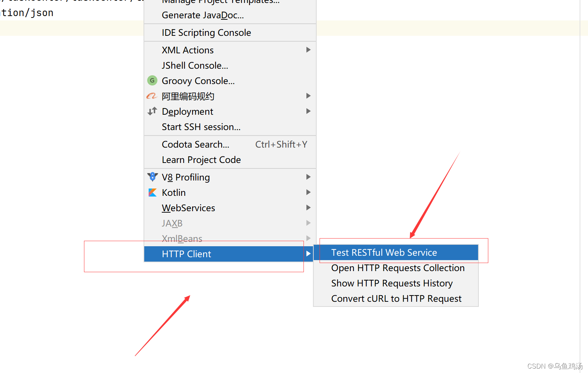Screen dimensions: 588x373
Task: Expand the WebServices submenu arrow
Action: [308, 208]
